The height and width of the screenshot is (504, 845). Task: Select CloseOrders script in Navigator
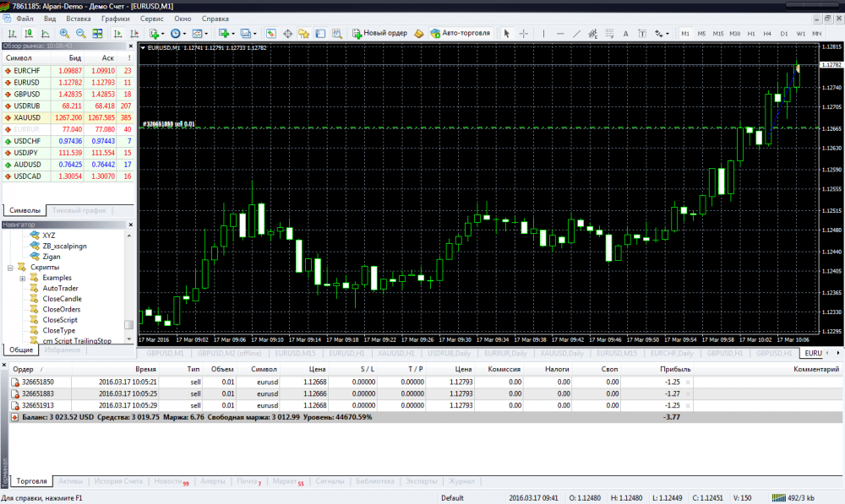[62, 310]
